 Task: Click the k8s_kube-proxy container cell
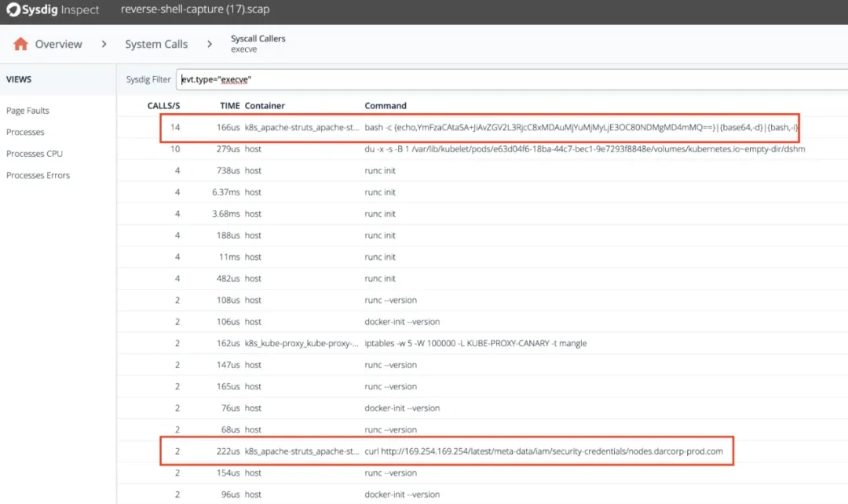coord(302,343)
